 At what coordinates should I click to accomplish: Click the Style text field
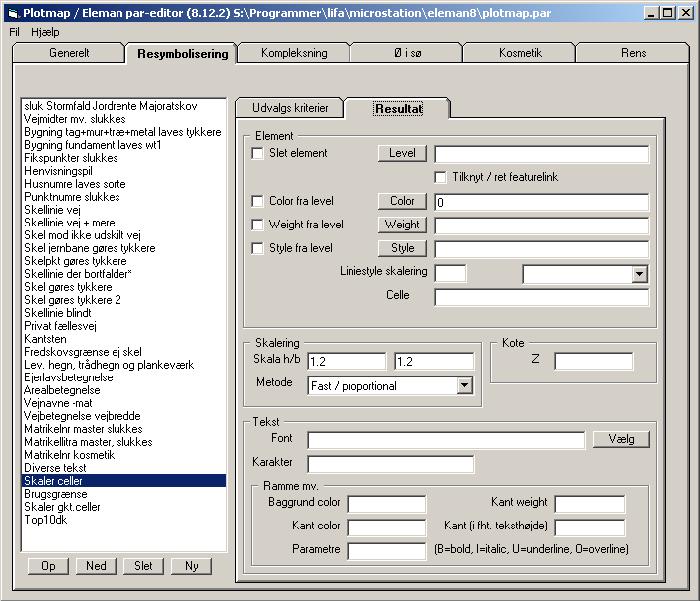coord(542,249)
